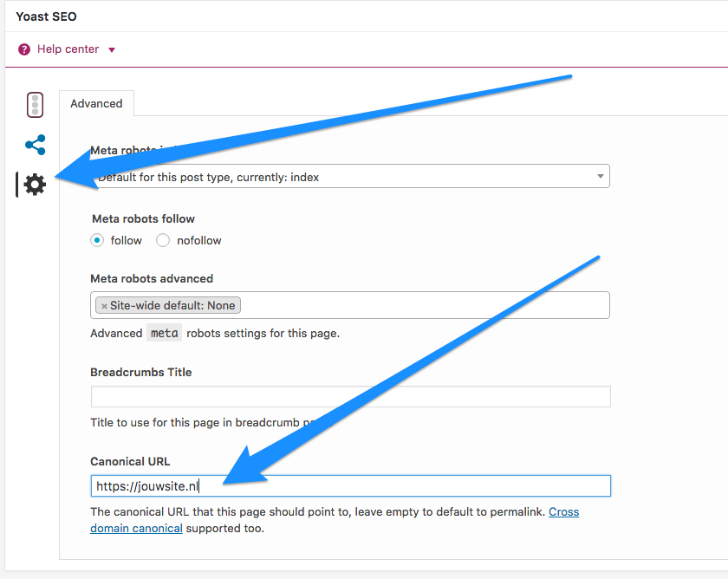
Task: Expand the Help center arrow
Action: pyautogui.click(x=112, y=50)
